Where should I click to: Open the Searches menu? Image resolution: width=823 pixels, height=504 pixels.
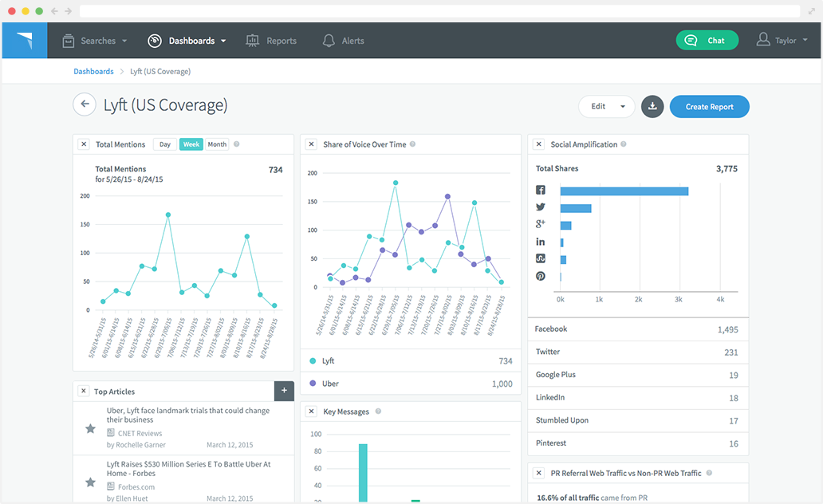(94, 41)
